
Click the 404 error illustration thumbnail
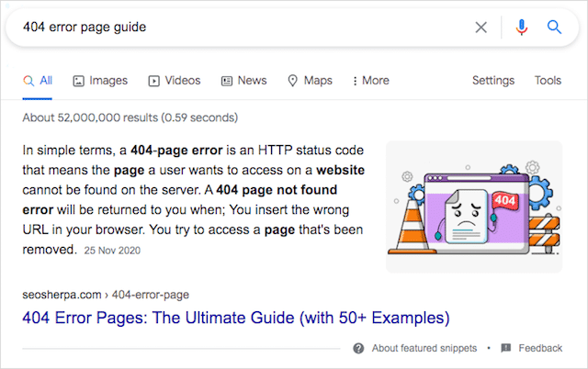pos(473,207)
